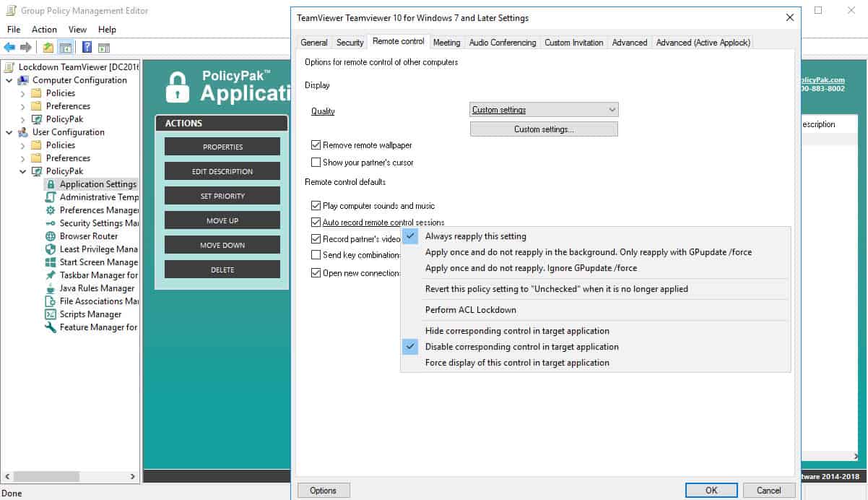
Task: Open the Meeting tab
Action: tap(447, 43)
